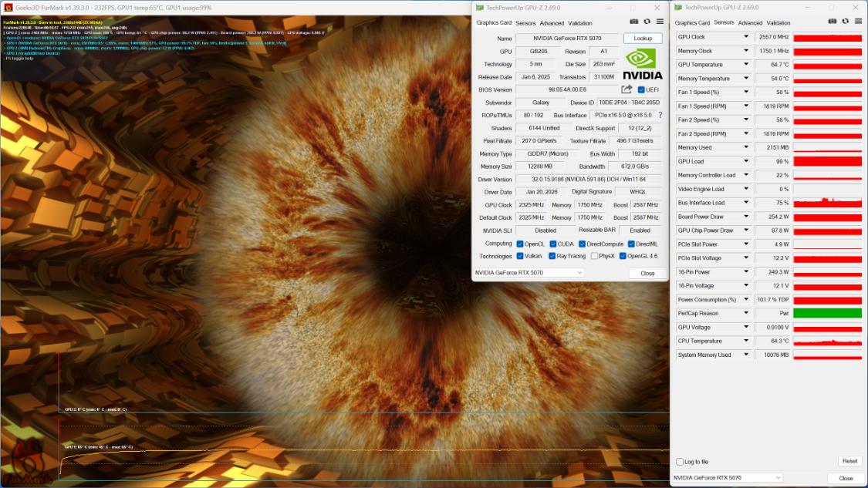
Task: Refresh GPU-Z data using the refresh icon
Action: [647, 22]
